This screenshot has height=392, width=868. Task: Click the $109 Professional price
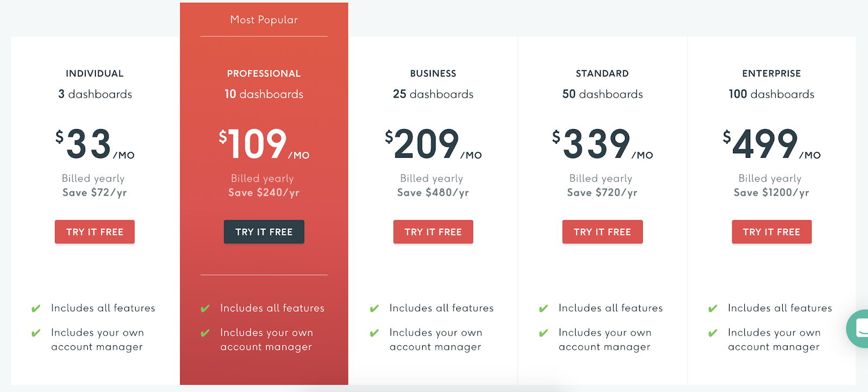click(x=258, y=144)
